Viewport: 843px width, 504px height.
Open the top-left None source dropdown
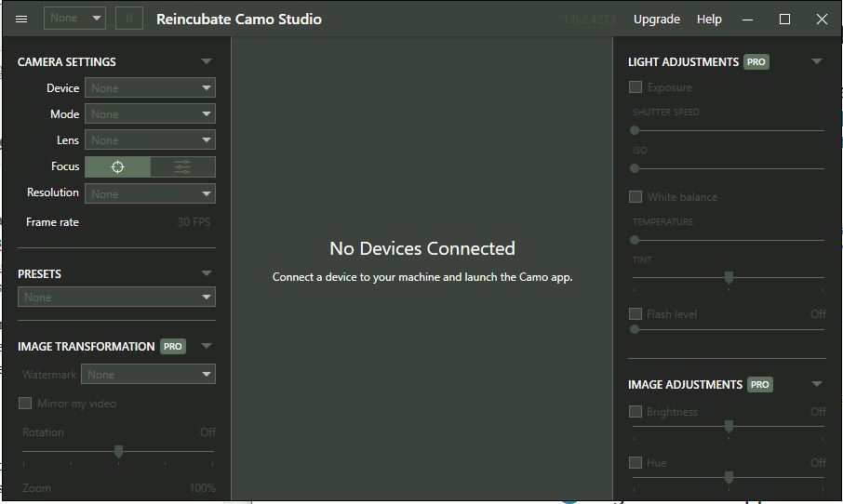click(x=74, y=19)
